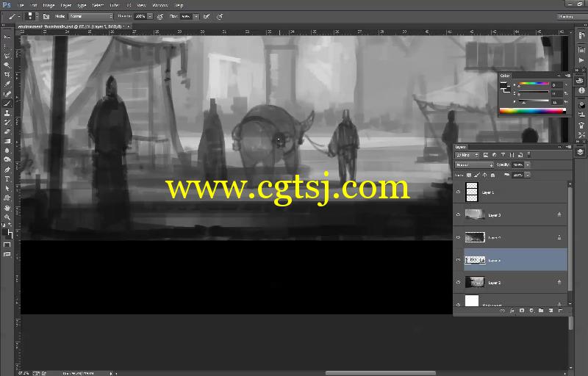The image size is (588, 376).
Task: Select the Zoom tool
Action: [x=7, y=217]
